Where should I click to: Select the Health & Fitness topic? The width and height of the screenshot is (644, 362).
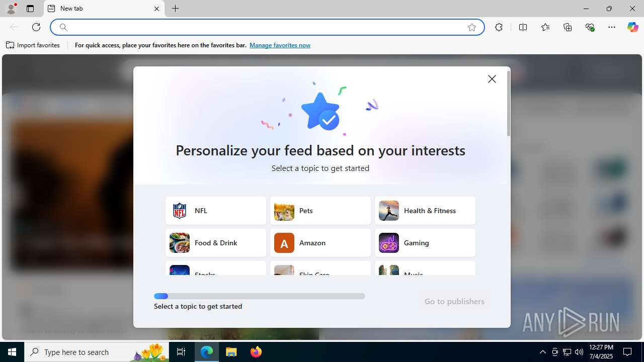tap(425, 211)
